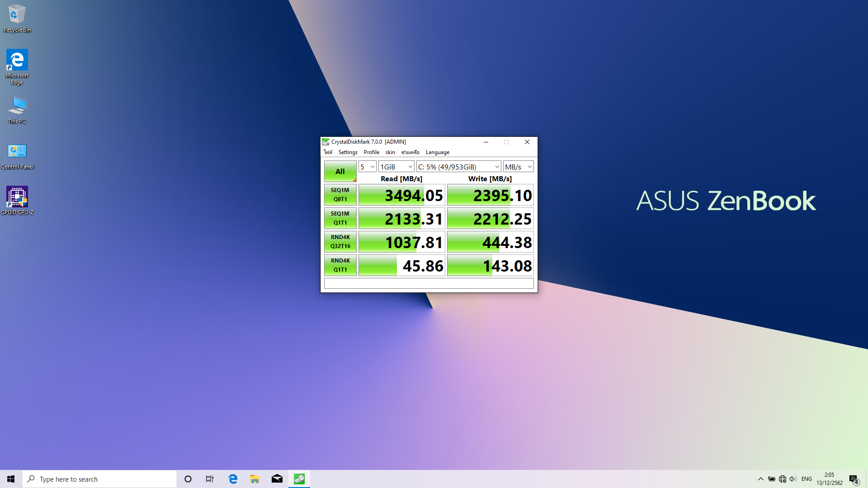Screen dimensions: 868x488
Task: Show hidden system tray icons
Action: pos(760,479)
